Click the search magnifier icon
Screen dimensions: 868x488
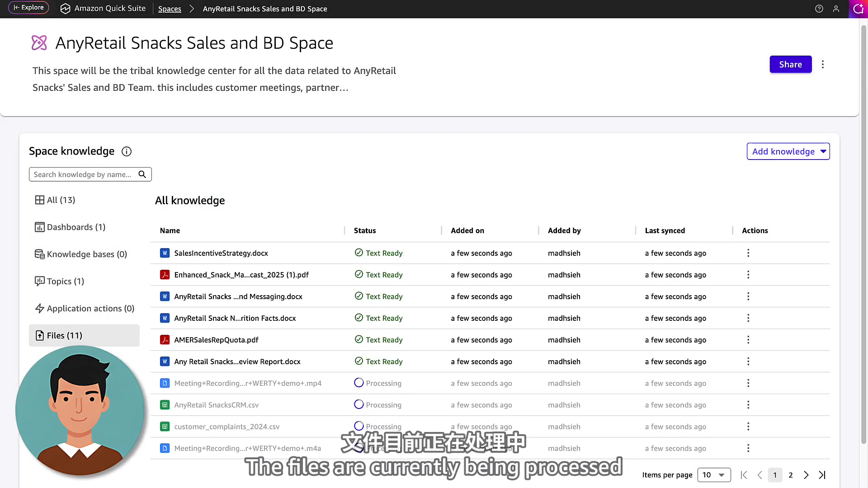point(142,174)
